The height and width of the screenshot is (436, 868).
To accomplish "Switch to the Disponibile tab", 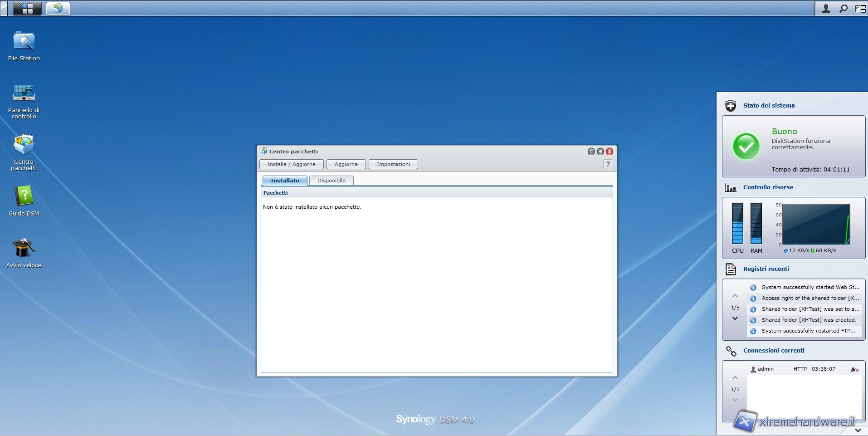I will 331,181.
